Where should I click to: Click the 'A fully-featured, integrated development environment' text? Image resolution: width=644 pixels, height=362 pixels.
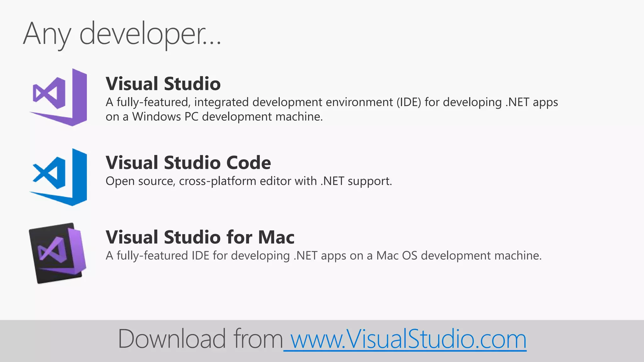332,102
